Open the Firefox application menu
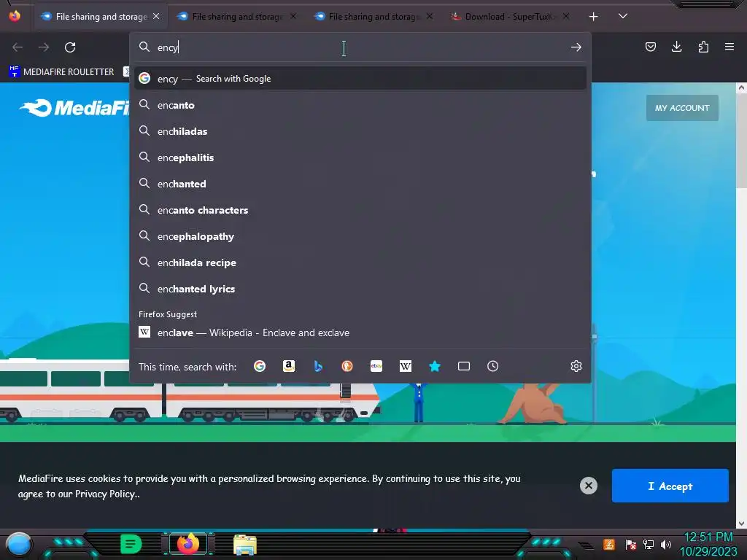 (729, 47)
